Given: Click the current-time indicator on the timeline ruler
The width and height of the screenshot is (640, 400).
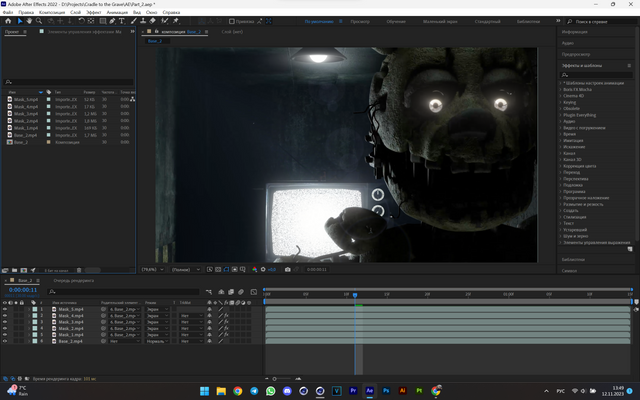Looking at the screenshot, I should 355,295.
